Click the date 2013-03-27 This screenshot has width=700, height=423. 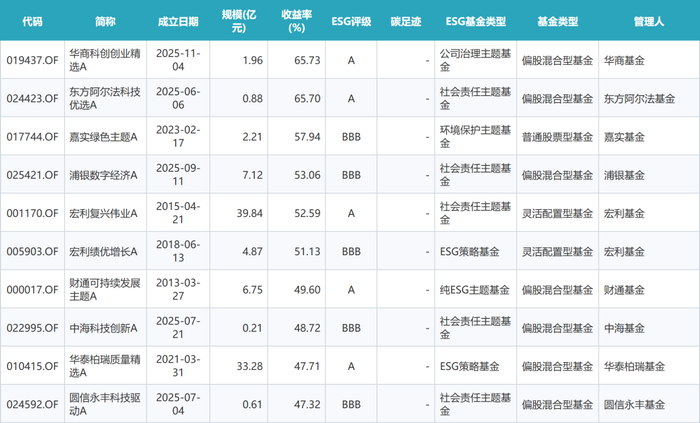click(x=178, y=290)
